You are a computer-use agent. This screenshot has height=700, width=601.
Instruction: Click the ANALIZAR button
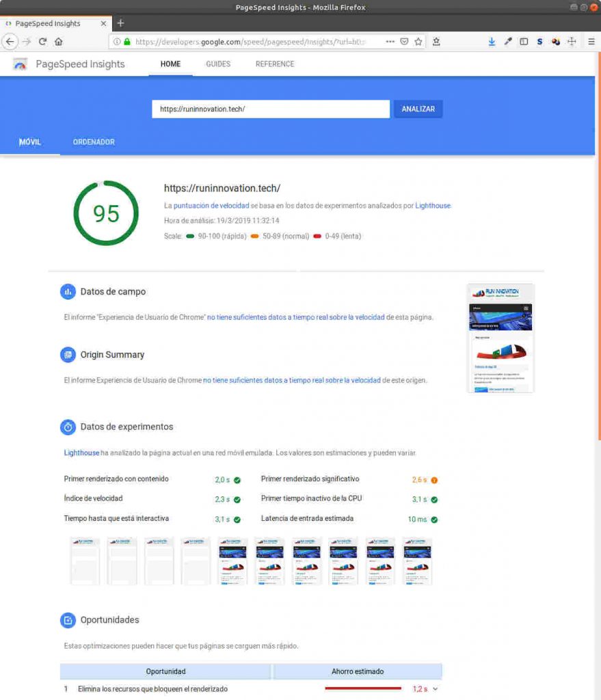(x=418, y=109)
